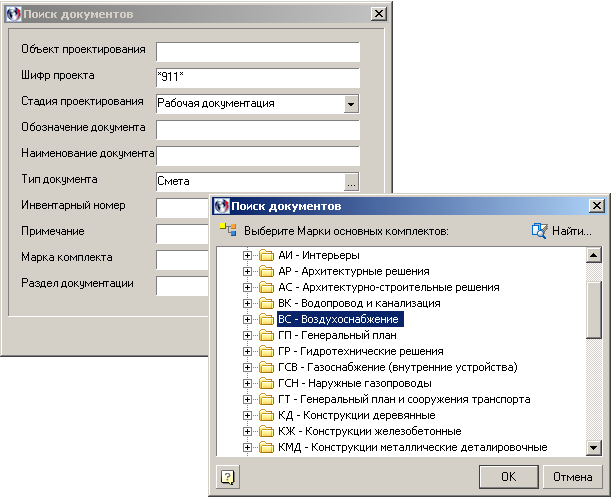Click folder icon of ГП - Генеральный план
611x497 pixels.
coord(266,335)
